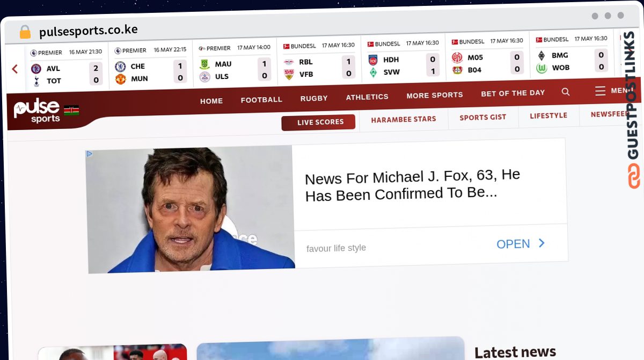Select the Rugby menu item
This screenshot has height=360, width=644.
(x=314, y=98)
